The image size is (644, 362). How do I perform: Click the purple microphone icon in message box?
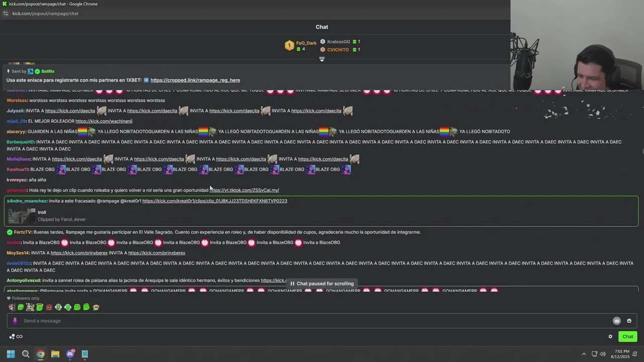coord(15,321)
